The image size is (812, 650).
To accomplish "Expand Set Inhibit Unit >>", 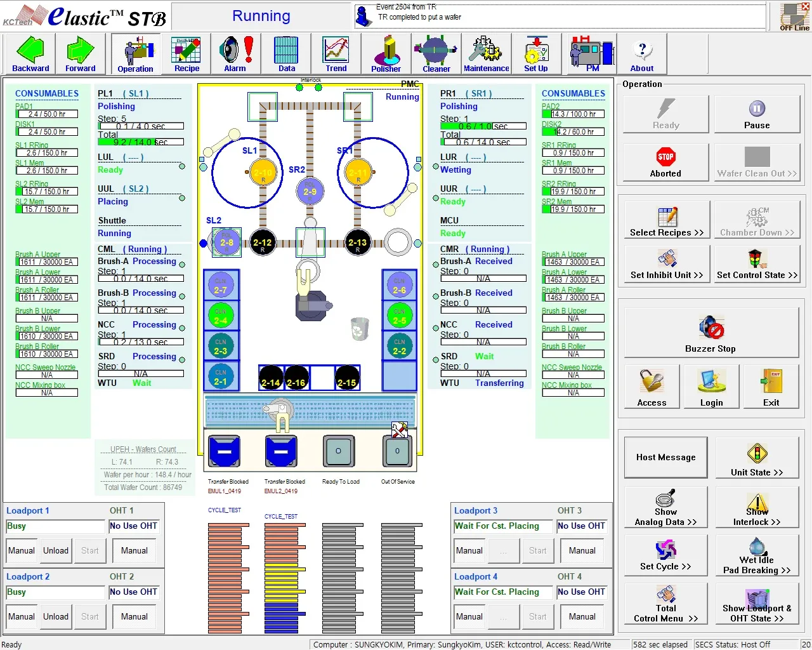I will point(667,263).
